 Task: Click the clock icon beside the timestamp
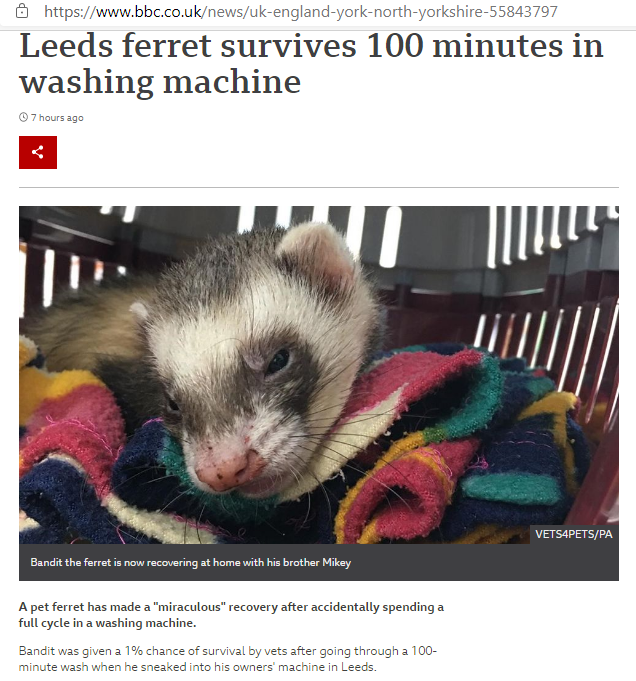pos(23,117)
